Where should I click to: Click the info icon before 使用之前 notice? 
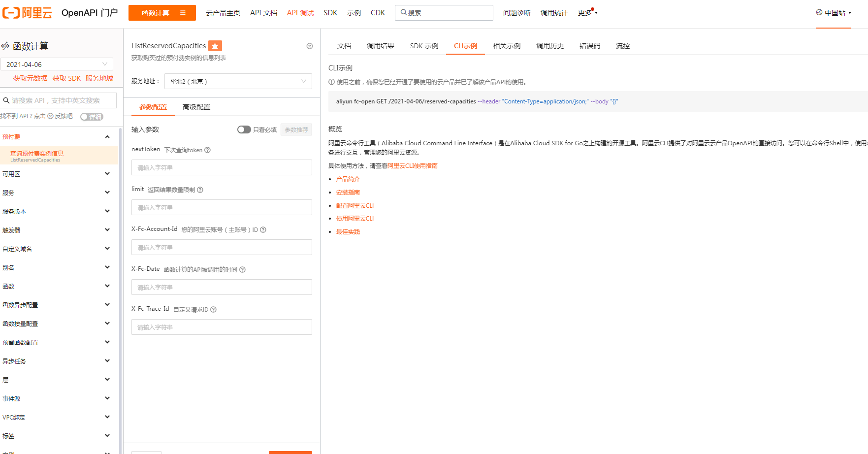[x=331, y=82]
